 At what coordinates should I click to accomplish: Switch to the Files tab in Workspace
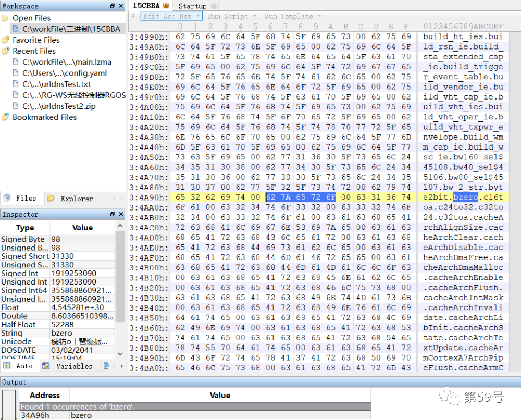pos(21,199)
